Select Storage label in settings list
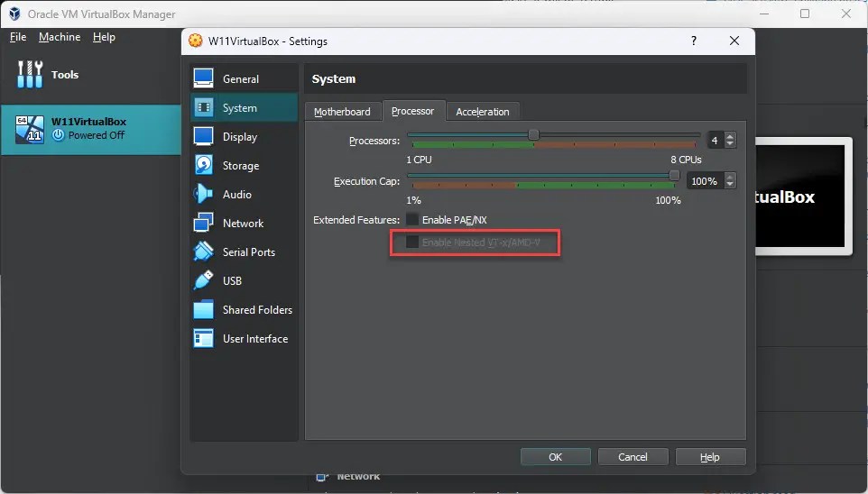The width and height of the screenshot is (868, 494). pos(241,165)
